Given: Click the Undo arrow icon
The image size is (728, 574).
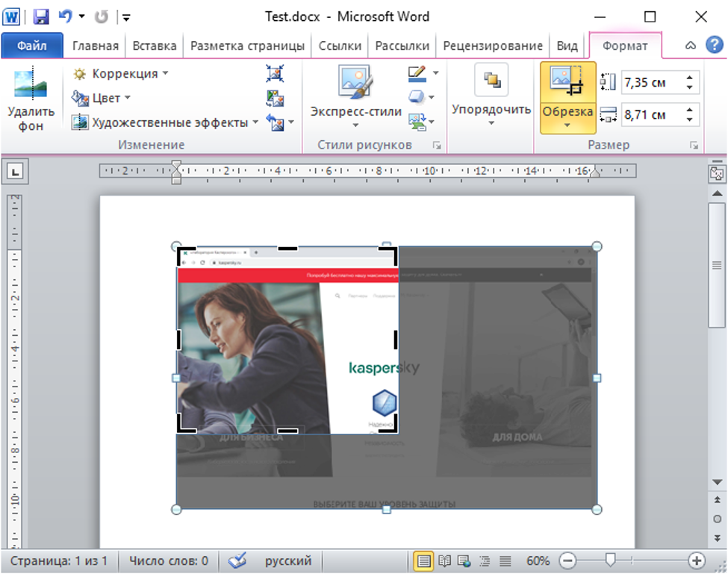Looking at the screenshot, I should 65,16.
